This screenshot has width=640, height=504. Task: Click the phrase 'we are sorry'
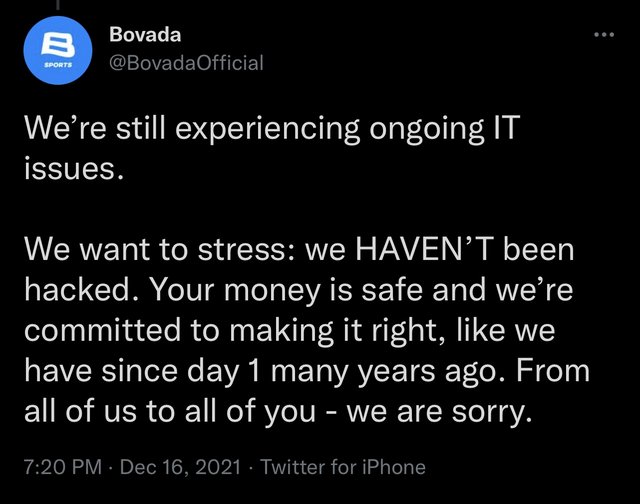(x=440, y=412)
